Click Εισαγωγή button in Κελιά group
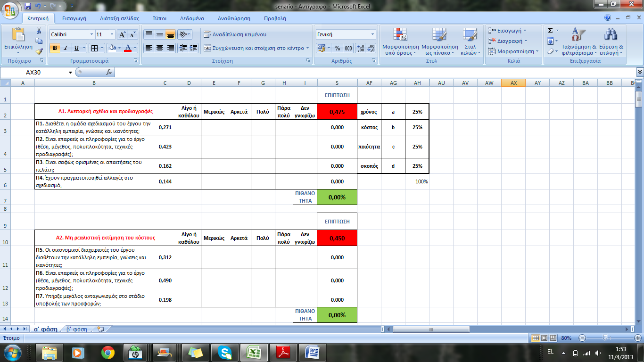The width and height of the screenshot is (644, 362). pos(508,31)
